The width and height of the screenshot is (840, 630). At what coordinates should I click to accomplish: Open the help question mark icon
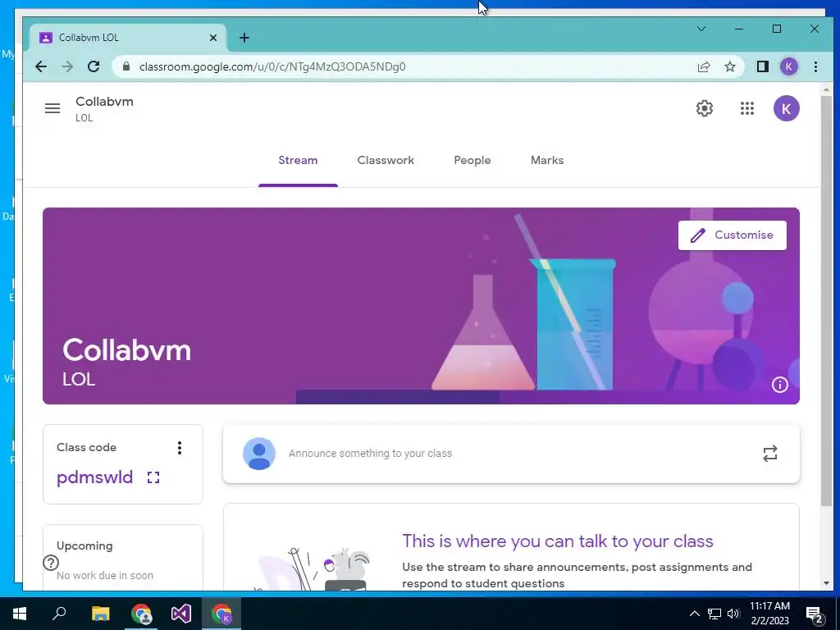click(x=51, y=563)
